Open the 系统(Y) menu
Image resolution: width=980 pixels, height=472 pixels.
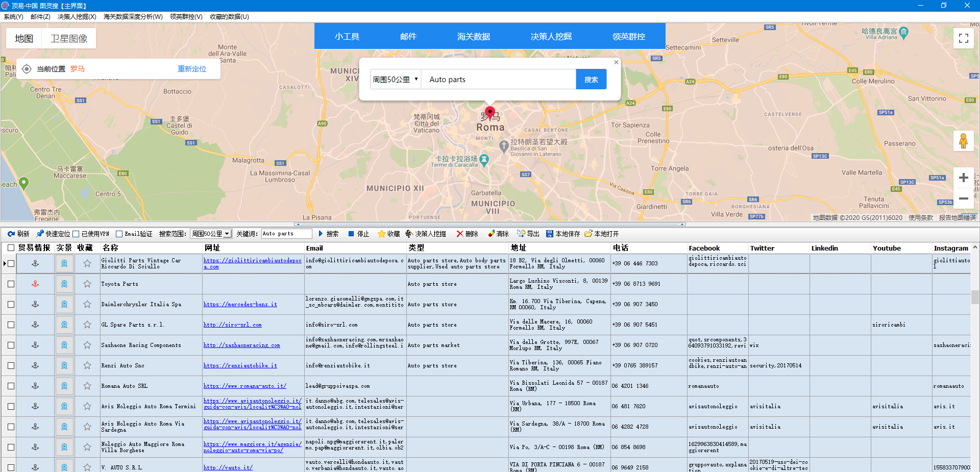coord(13,17)
